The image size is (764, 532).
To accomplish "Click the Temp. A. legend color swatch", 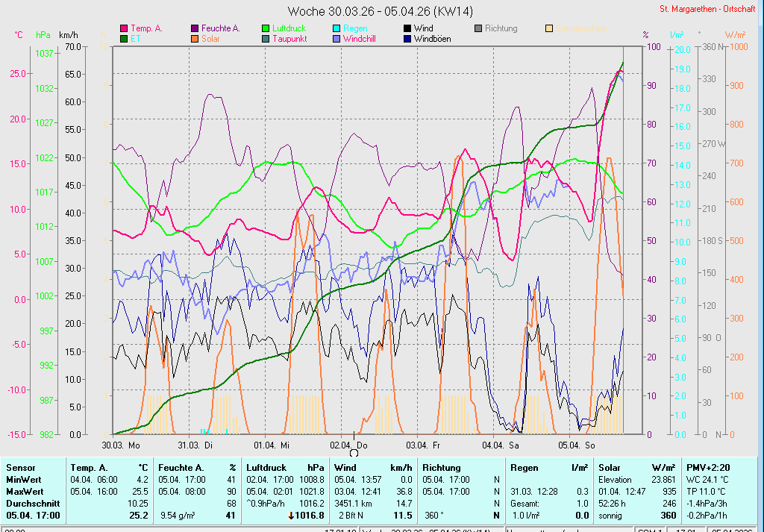I will (124, 28).
